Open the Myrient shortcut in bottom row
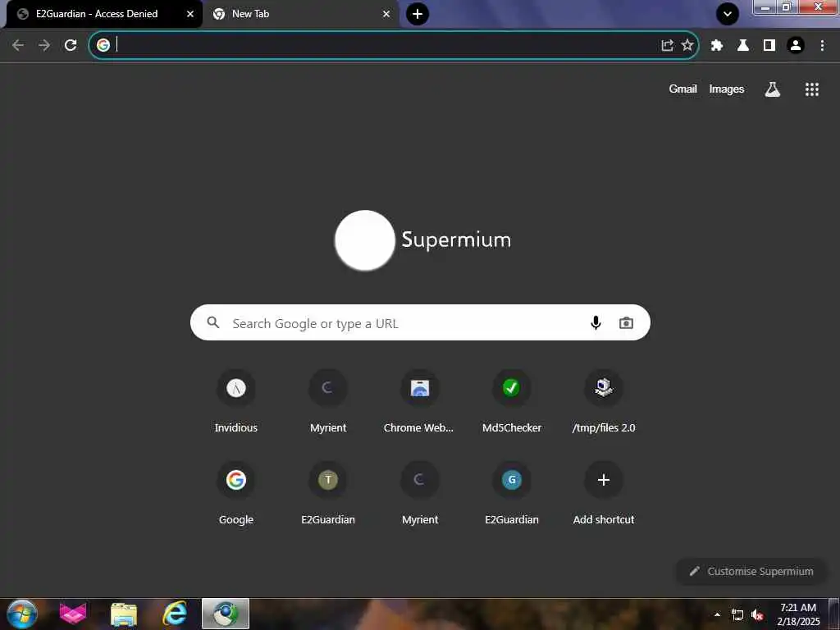This screenshot has height=630, width=840. [x=420, y=493]
